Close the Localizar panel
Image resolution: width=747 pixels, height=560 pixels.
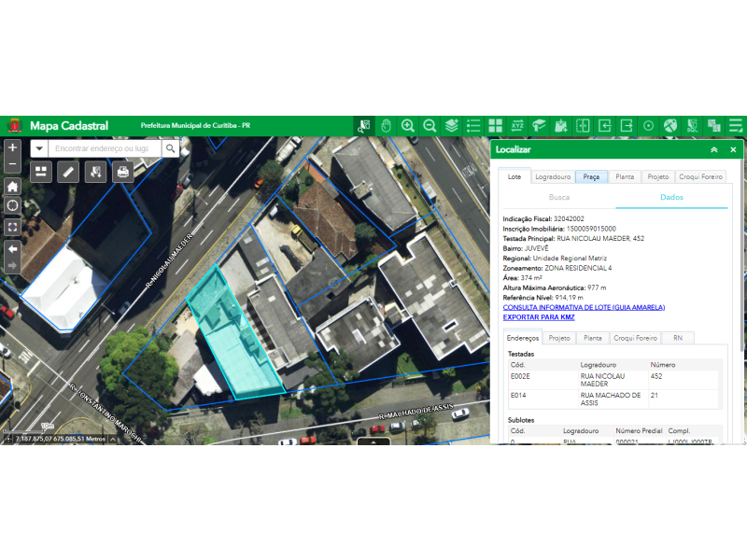click(x=733, y=149)
